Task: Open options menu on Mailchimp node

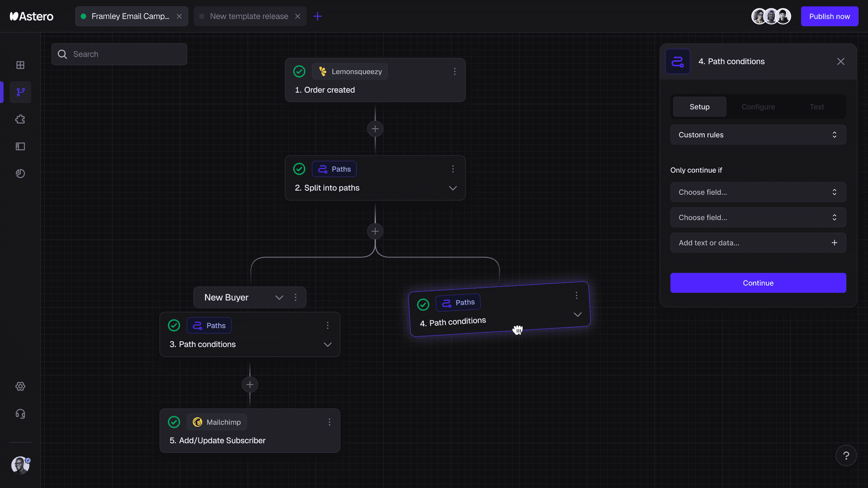Action: [329, 422]
